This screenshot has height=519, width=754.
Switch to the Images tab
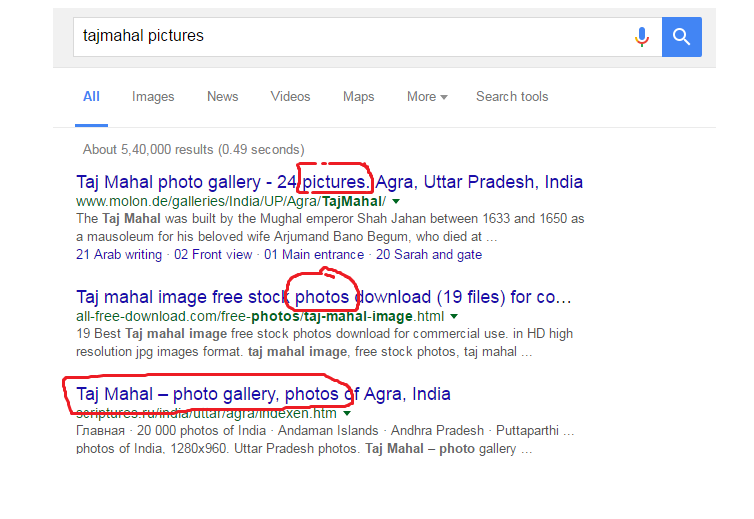tap(153, 97)
